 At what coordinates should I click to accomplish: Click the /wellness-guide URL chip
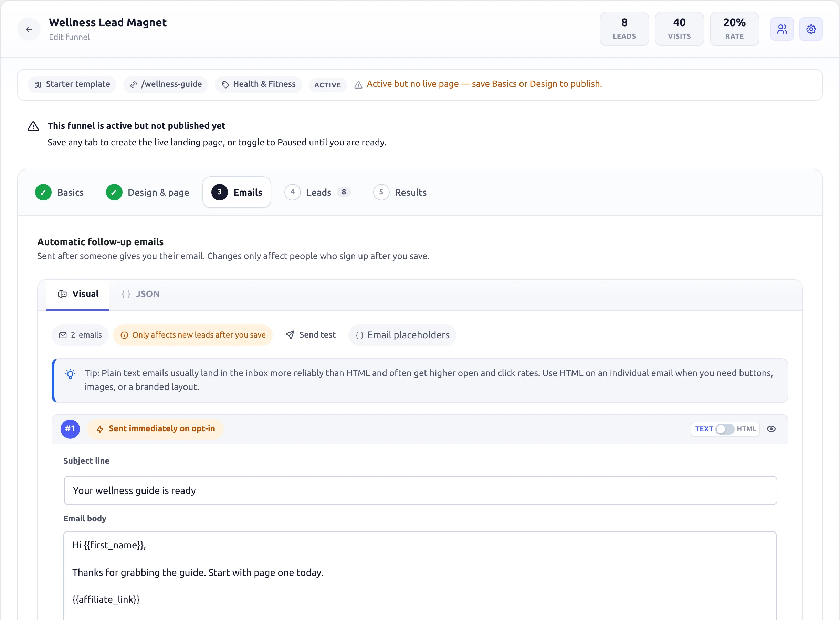(x=166, y=84)
